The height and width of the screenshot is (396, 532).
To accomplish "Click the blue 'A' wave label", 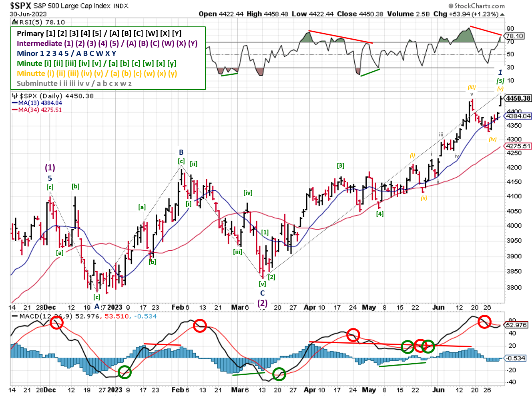I will click(x=97, y=306).
